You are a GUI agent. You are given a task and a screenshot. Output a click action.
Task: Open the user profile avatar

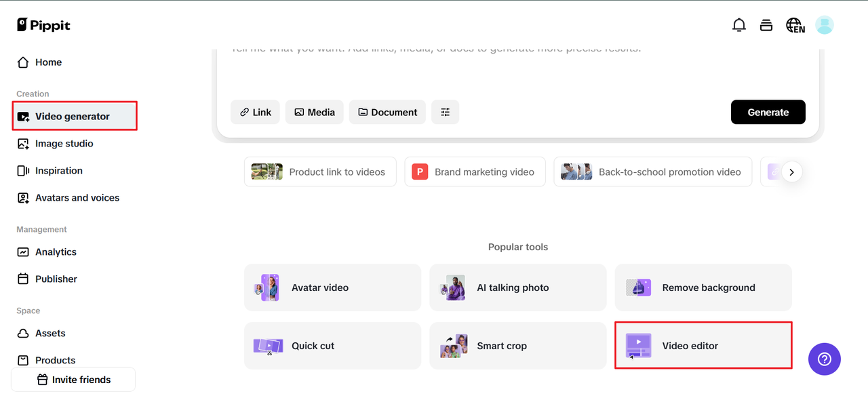coord(825,25)
